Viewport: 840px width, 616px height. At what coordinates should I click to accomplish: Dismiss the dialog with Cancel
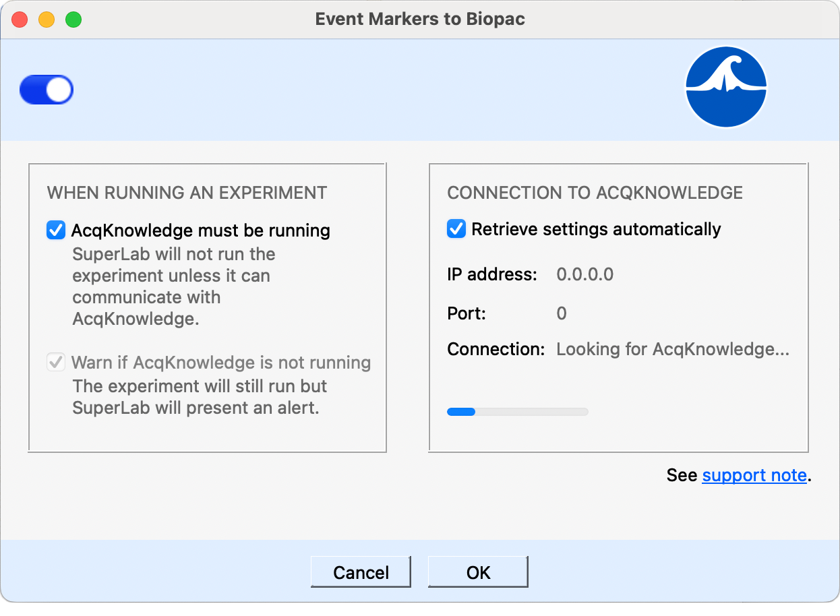(x=361, y=572)
